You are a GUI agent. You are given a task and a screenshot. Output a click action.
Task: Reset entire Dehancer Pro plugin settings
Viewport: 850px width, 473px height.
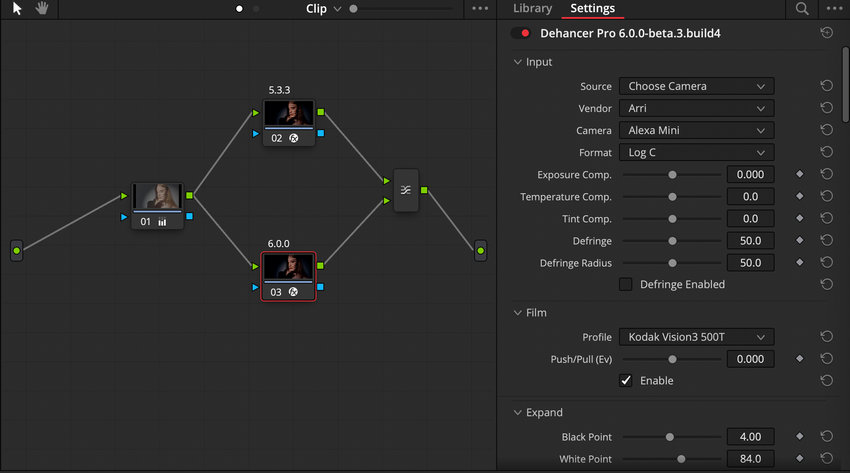coord(826,33)
